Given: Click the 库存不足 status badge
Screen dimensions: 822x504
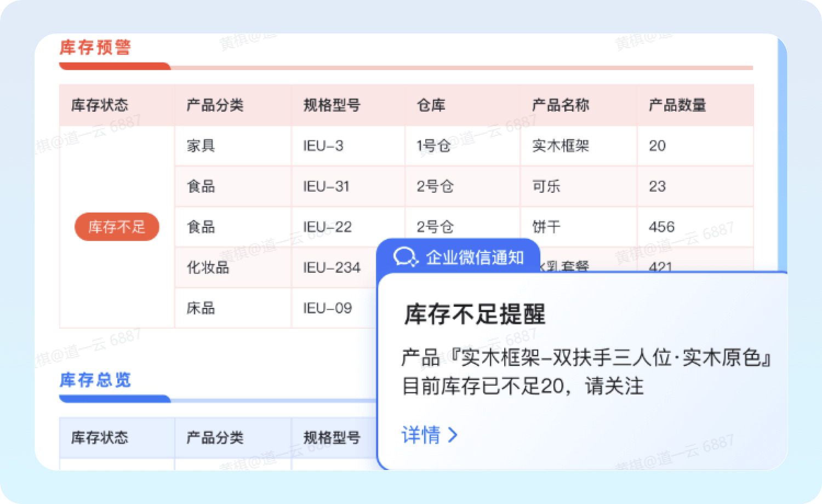Looking at the screenshot, I should click(x=117, y=227).
